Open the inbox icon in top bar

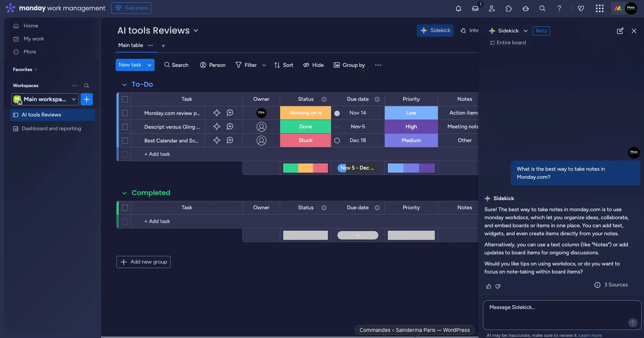pos(475,8)
